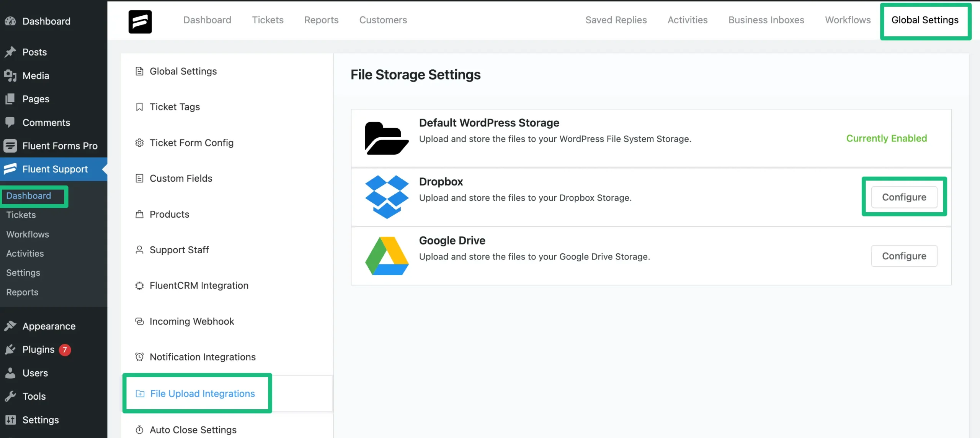Click the Dropbox logo
This screenshot has height=438, width=980.
tap(387, 197)
